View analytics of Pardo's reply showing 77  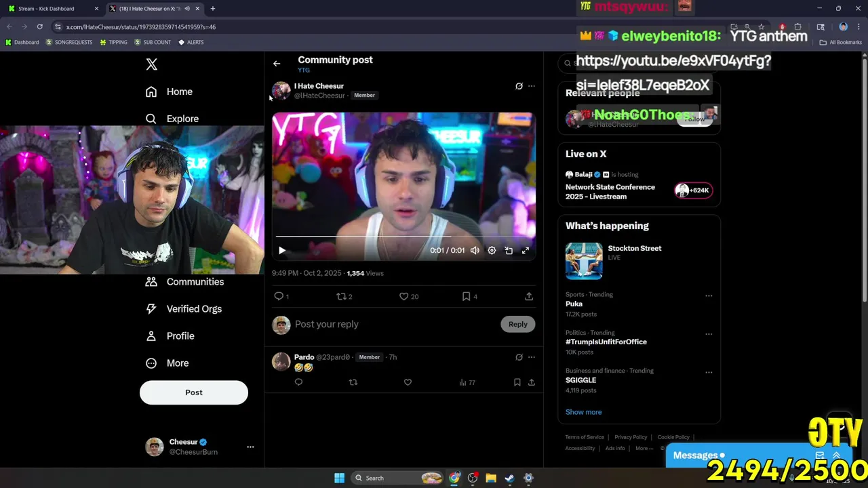[x=467, y=382]
